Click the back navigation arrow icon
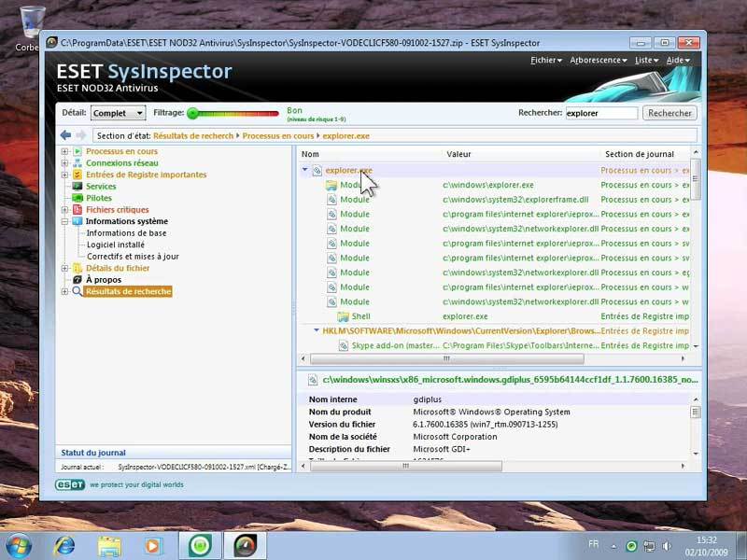Image resolution: width=747 pixels, height=560 pixels. coord(65,135)
